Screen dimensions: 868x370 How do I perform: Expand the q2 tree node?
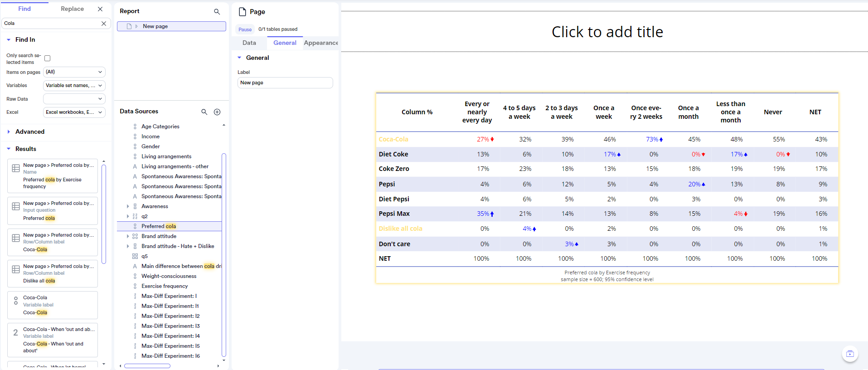point(128,216)
